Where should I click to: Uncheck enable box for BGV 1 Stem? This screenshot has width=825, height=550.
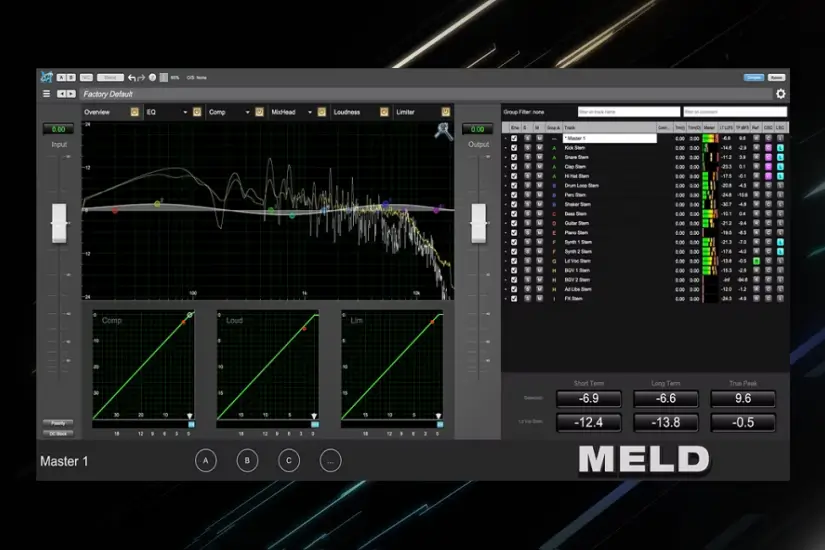(x=514, y=271)
